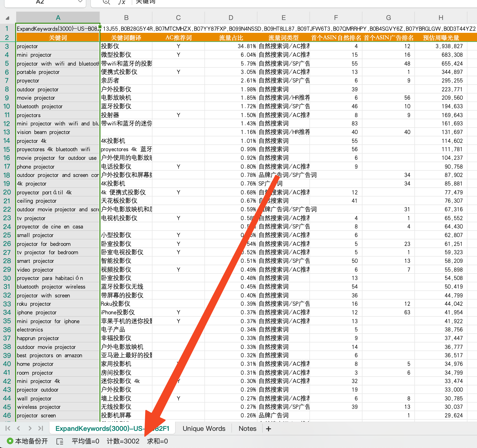The height and width of the screenshot is (448, 477).
Task: Select the 关键词 header cell
Action: pyautogui.click(x=58, y=38)
